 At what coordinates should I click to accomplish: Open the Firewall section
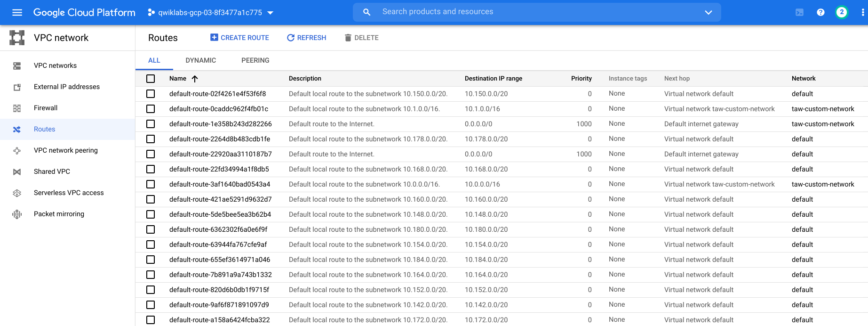tap(46, 108)
